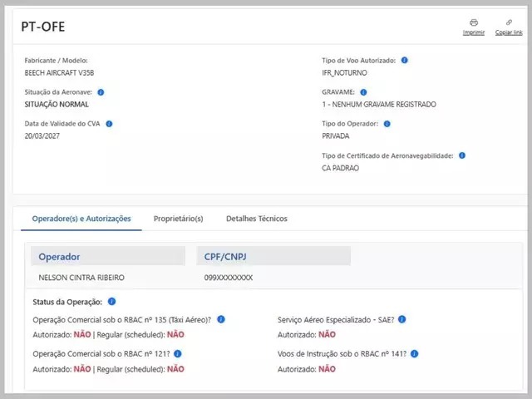Show info for Status da Operação
The image size is (532, 399).
tap(111, 301)
